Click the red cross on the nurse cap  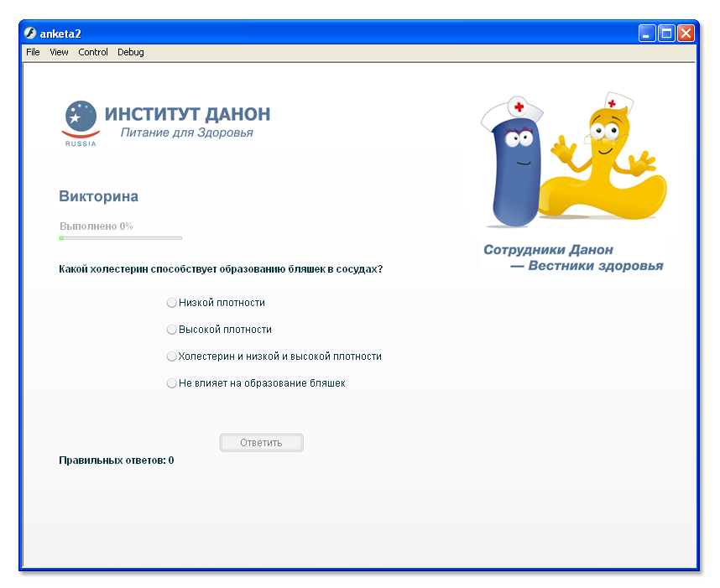point(518,107)
